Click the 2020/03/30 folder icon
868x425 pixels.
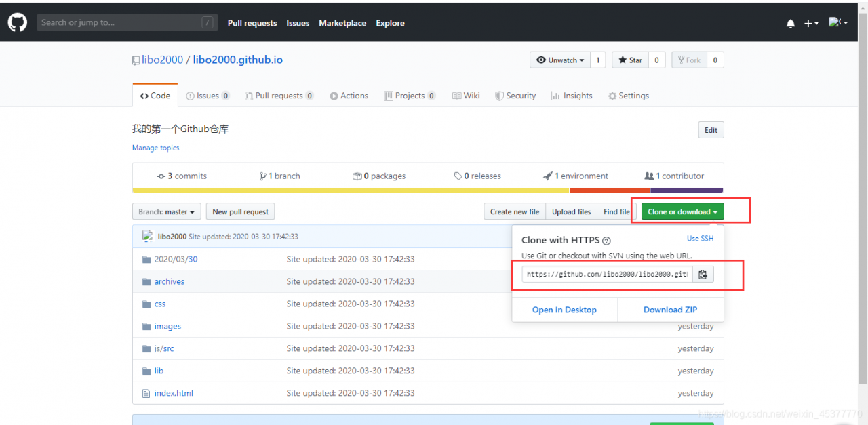click(146, 259)
